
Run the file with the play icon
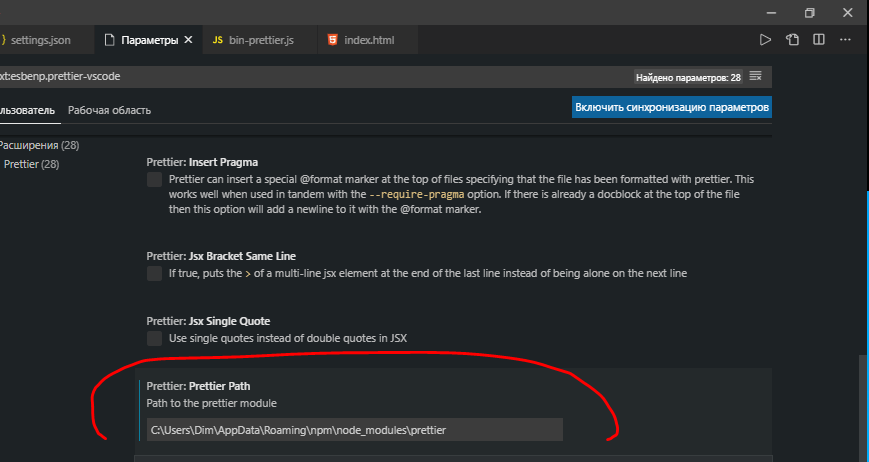(765, 40)
